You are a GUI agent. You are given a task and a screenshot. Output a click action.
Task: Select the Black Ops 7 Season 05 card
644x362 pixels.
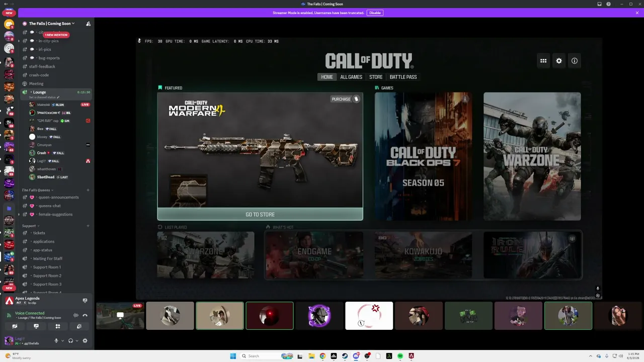423,156
